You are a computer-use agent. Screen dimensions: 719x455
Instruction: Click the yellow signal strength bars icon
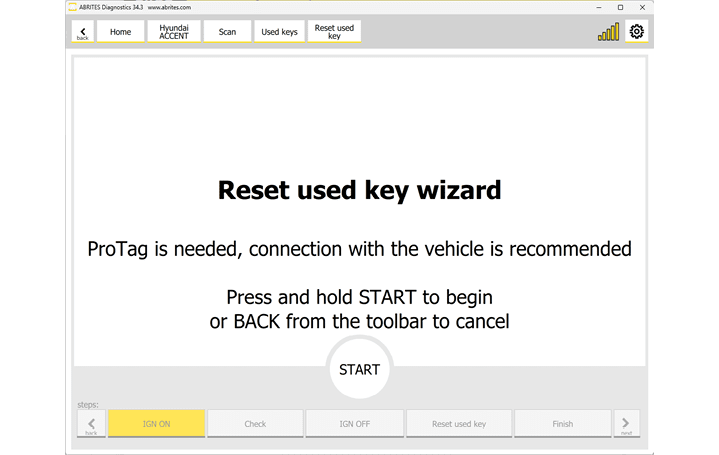pos(608,32)
